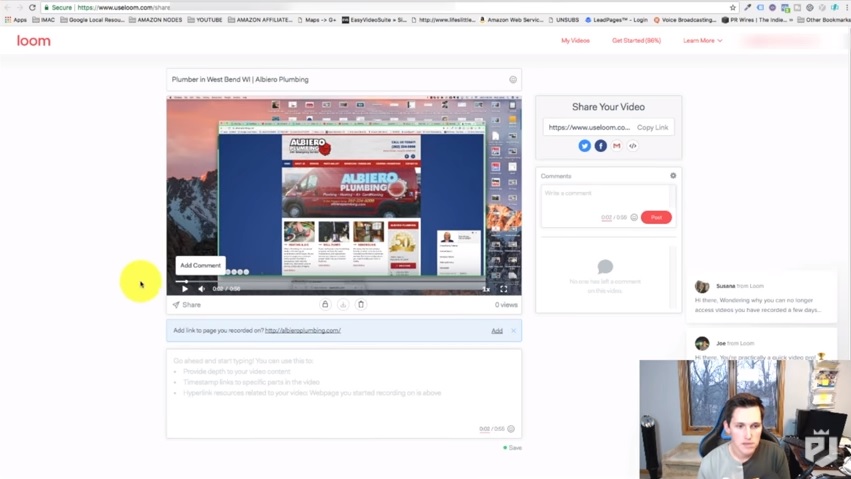
Task: Delete the video with the trash icon
Action: click(361, 304)
